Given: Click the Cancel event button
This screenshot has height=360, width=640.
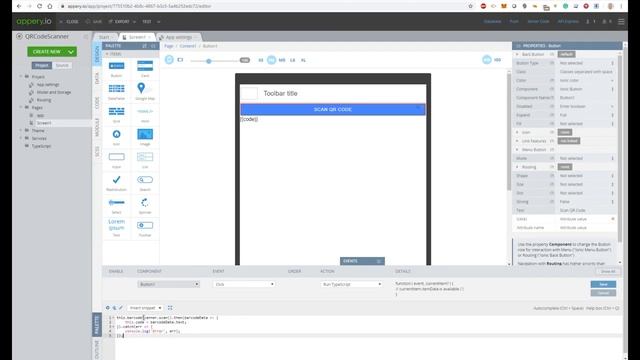Looking at the screenshot, I should coord(603,293).
